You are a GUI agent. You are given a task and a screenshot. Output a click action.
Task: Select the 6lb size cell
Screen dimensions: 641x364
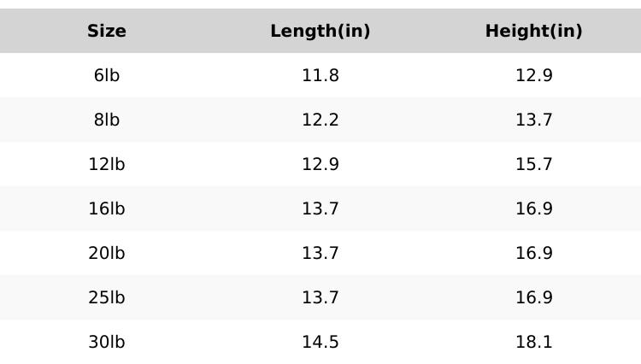pos(107,76)
